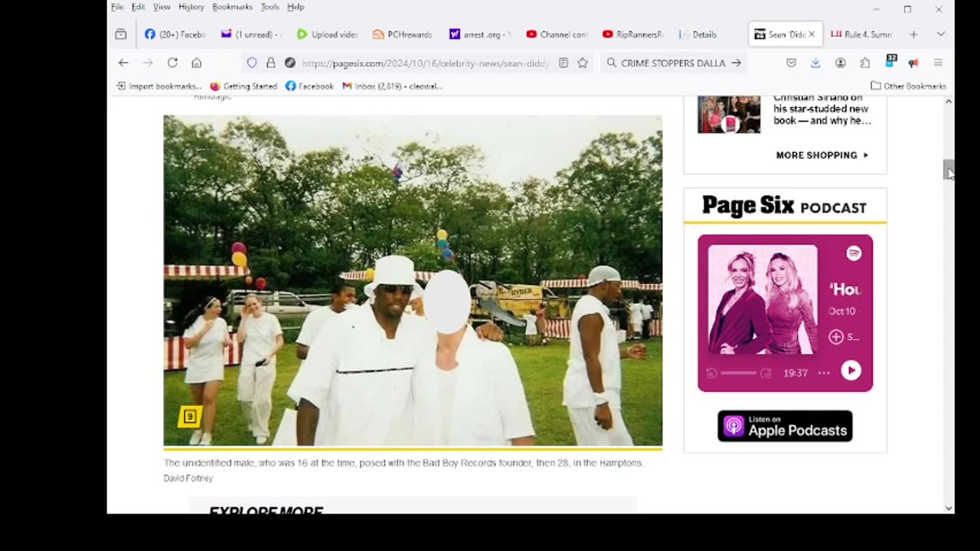This screenshot has width=980, height=551.
Task: Open the File menu
Action: point(117,7)
